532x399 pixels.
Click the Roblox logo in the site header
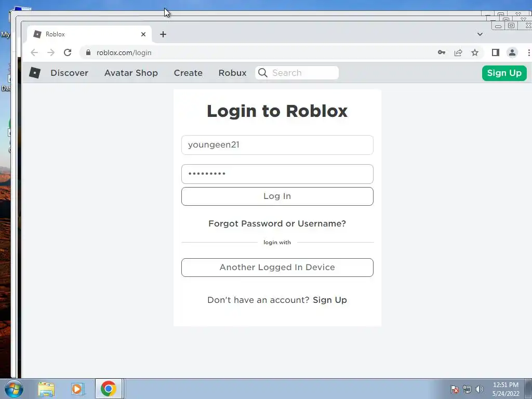coord(35,73)
